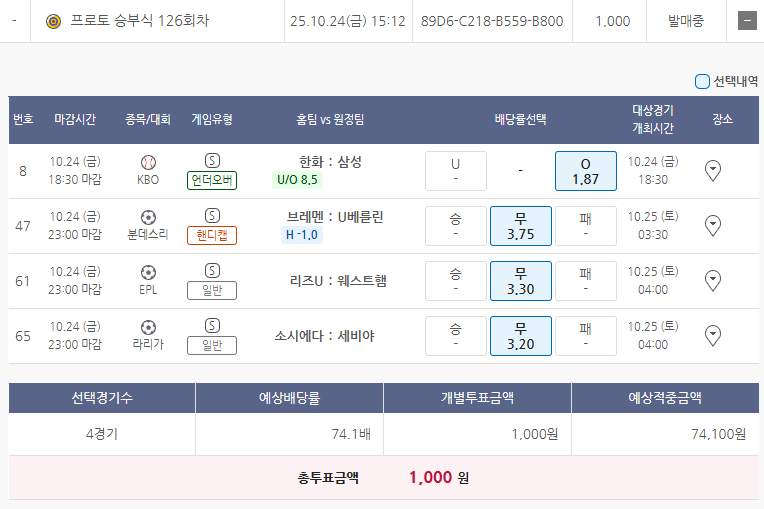Click the soccer ball icon for EPL

coord(148,271)
